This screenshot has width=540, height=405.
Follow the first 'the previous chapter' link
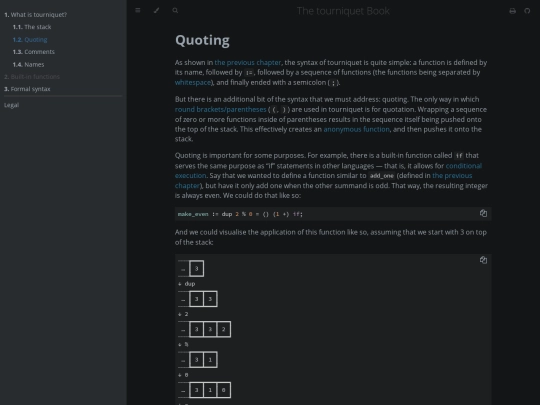(248, 62)
